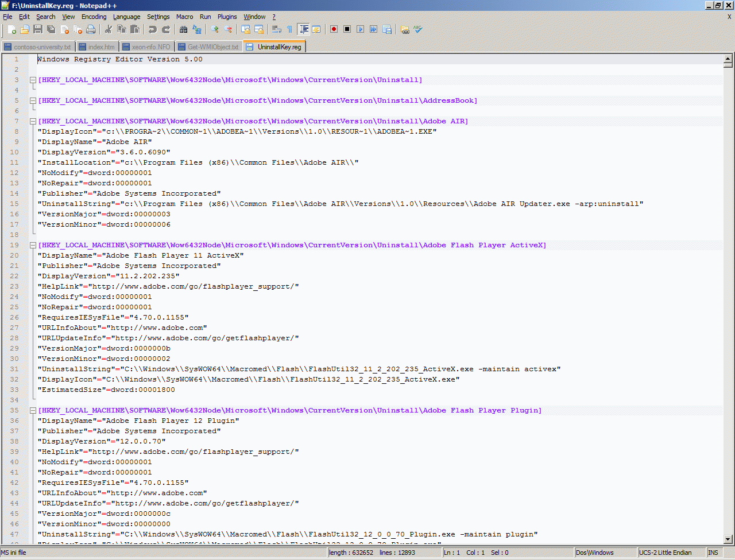Switch to the contoso-university.txt tab
The width and height of the screenshot is (735, 560).
coord(38,47)
